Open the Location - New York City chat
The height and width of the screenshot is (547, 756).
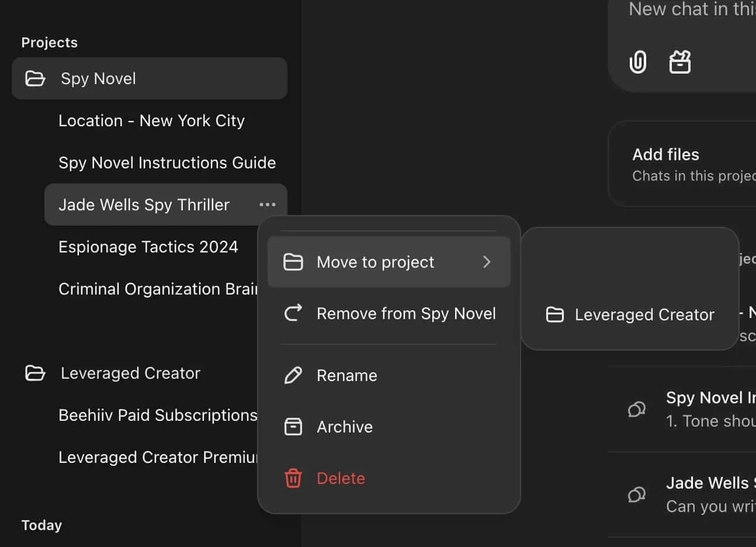click(152, 120)
